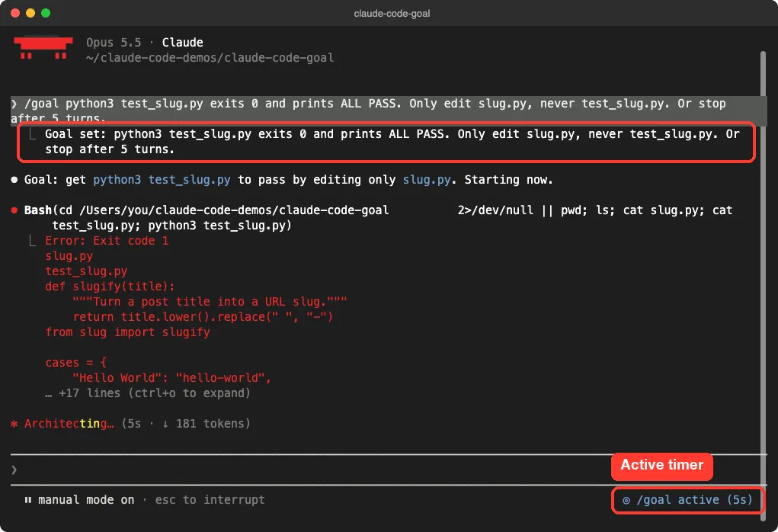Click the 'return title.lower().replace' line
Image resolution: width=778 pixels, height=532 pixels.
tap(203, 317)
